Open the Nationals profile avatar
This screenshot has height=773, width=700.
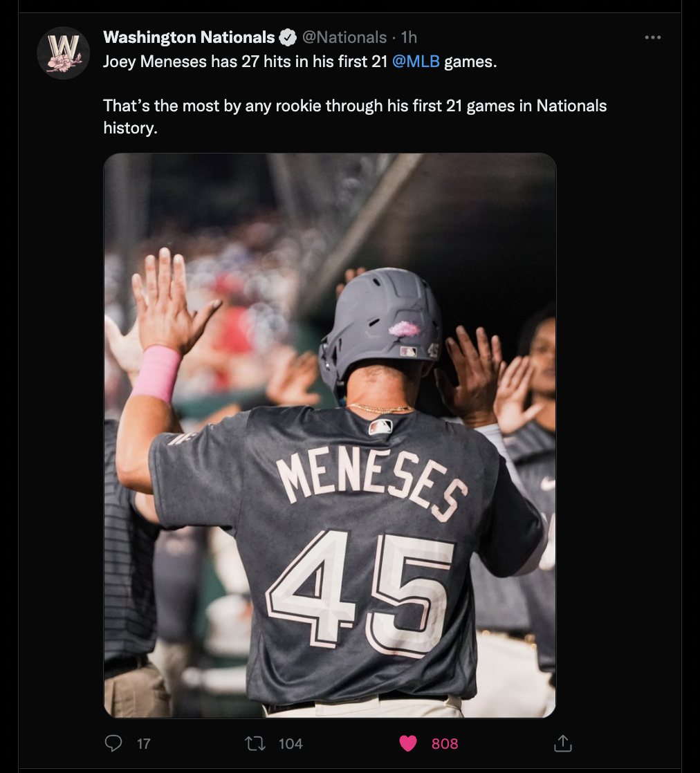pos(64,53)
